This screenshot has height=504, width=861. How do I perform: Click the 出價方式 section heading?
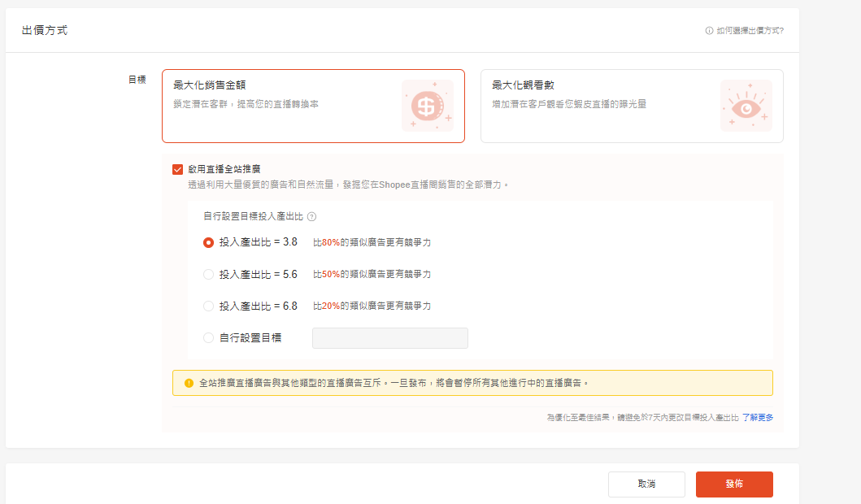pyautogui.click(x=45, y=31)
